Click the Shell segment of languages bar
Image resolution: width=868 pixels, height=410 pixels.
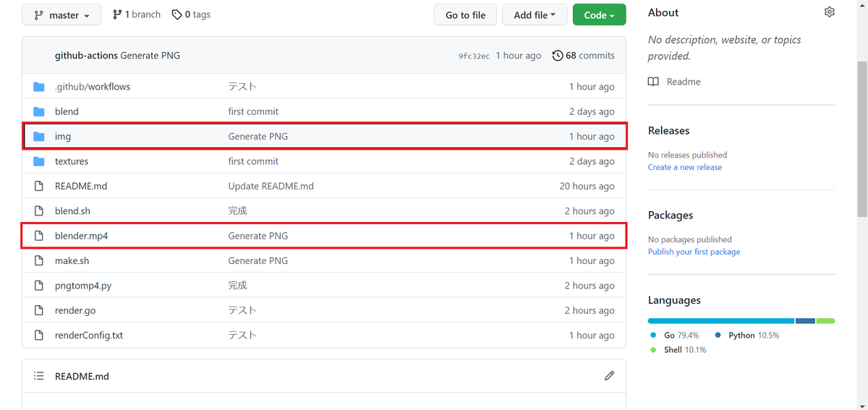tap(826, 321)
